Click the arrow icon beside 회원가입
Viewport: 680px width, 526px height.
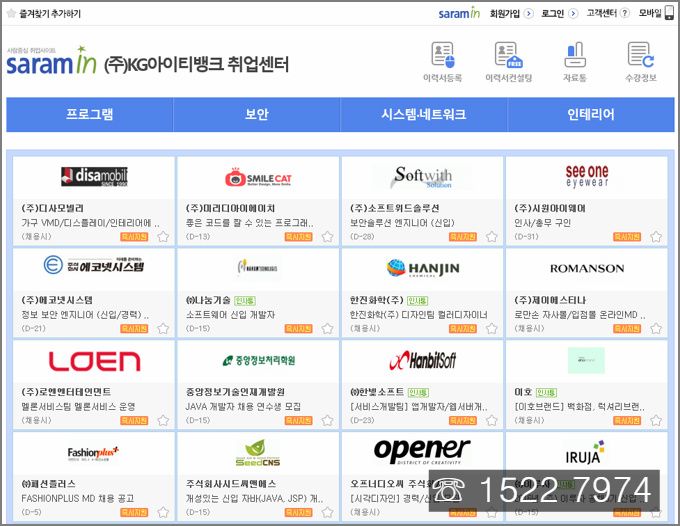[x=528, y=13]
